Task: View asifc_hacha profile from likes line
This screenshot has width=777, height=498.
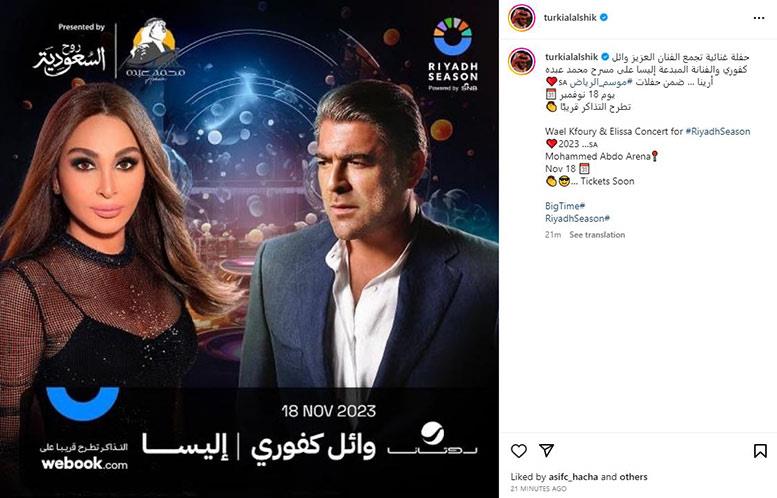Action: click(573, 477)
